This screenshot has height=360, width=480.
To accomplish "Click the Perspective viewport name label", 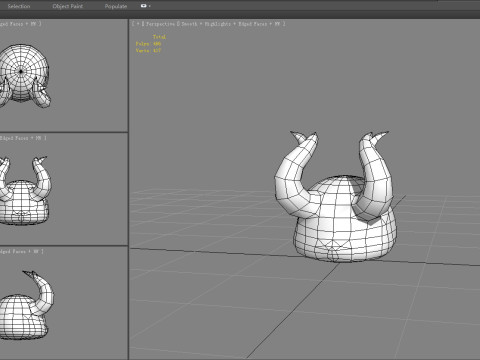I will coord(160,24).
